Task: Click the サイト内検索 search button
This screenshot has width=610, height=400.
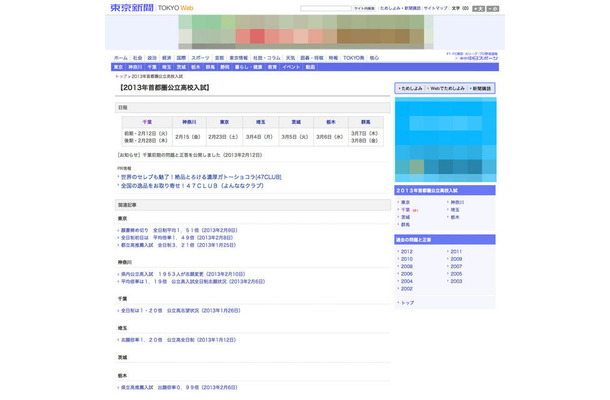Action: [x=365, y=8]
